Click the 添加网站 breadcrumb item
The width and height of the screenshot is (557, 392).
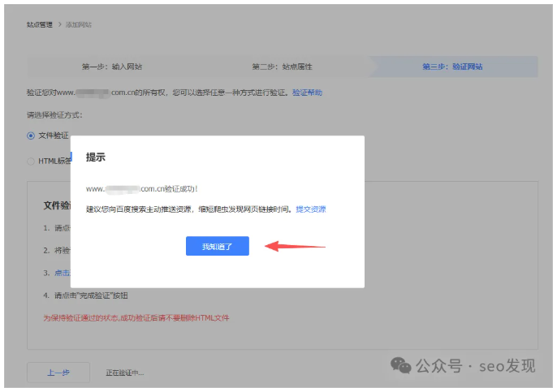[x=79, y=24]
